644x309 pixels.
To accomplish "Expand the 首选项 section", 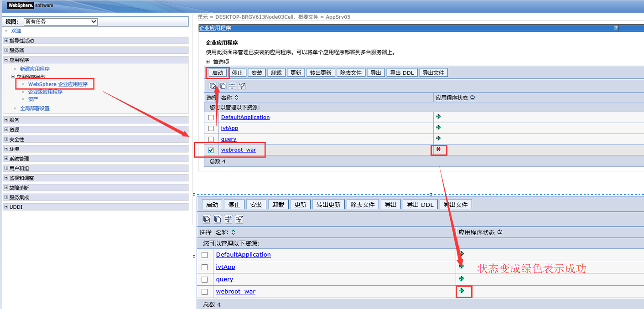I will [x=208, y=62].
